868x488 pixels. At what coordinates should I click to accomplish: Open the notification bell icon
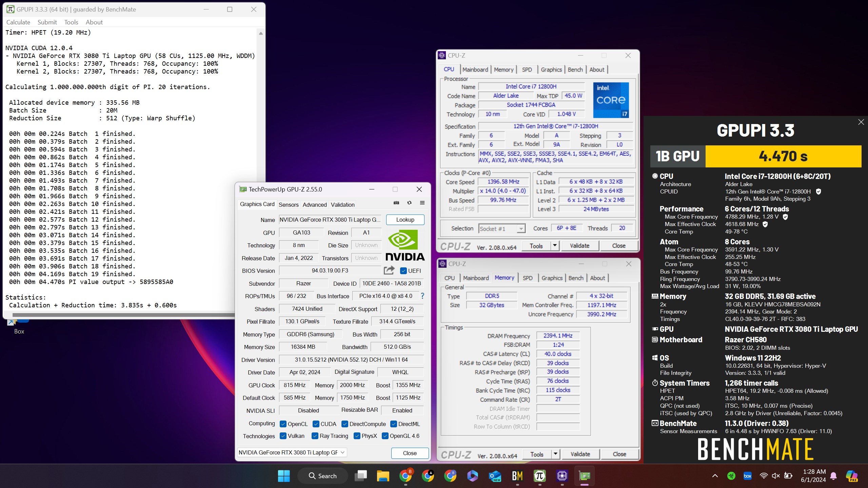pos(833,476)
